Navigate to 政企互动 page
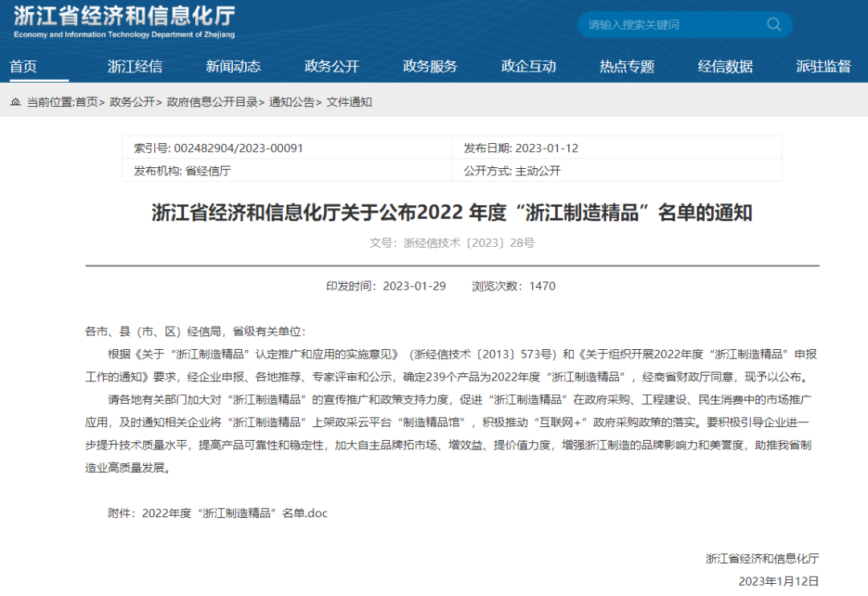This screenshot has height=596, width=868. [529, 67]
